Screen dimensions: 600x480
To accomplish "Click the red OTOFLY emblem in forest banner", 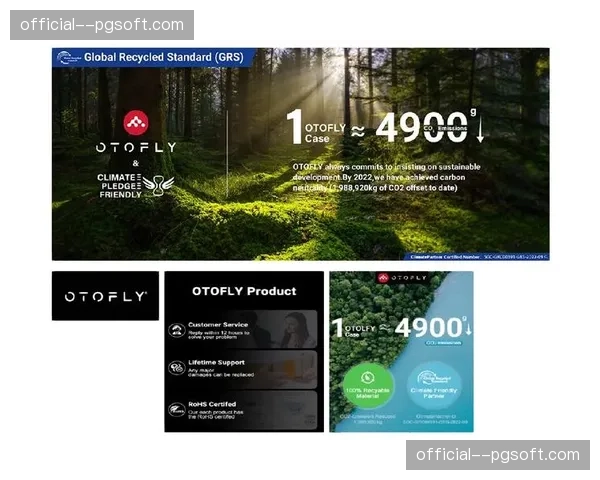I will coord(136,123).
